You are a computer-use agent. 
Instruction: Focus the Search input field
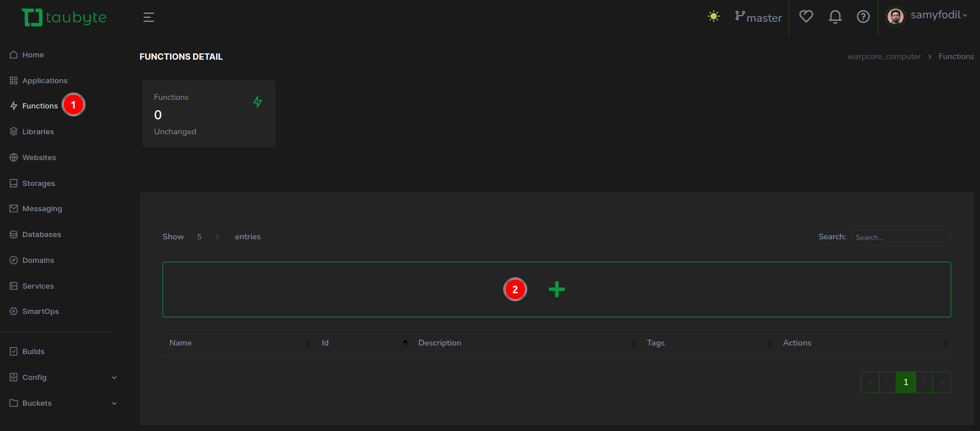(900, 237)
